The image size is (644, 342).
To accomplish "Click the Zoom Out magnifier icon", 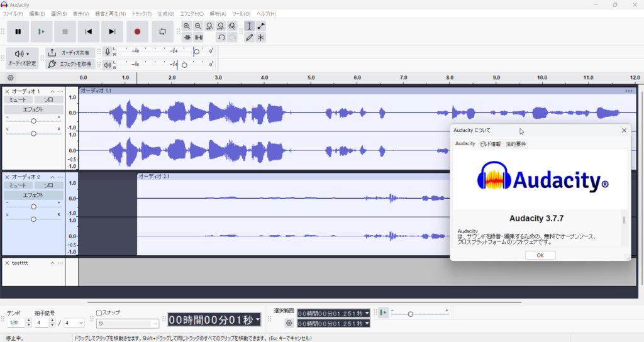I will 198,26.
